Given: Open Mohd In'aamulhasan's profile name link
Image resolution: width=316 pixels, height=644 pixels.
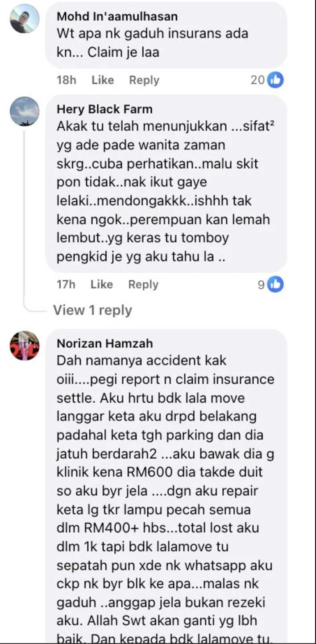Looking at the screenshot, I should tap(117, 17).
